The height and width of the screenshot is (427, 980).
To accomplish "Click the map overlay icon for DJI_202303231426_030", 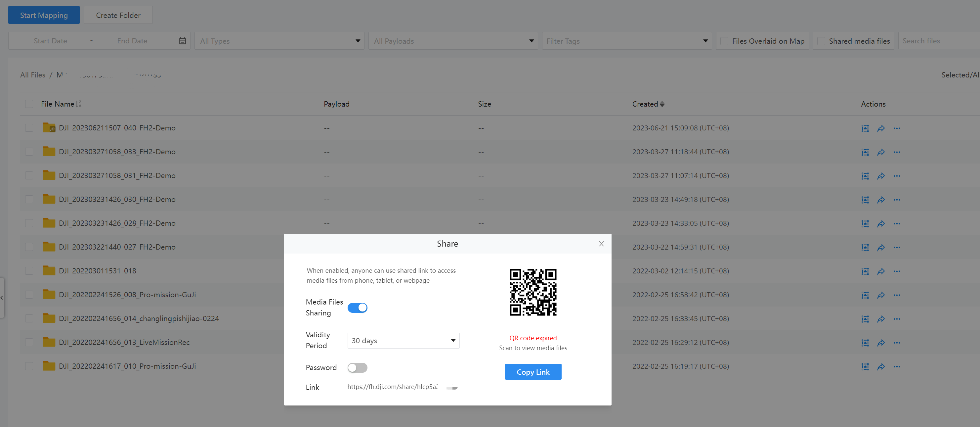I will click(865, 200).
